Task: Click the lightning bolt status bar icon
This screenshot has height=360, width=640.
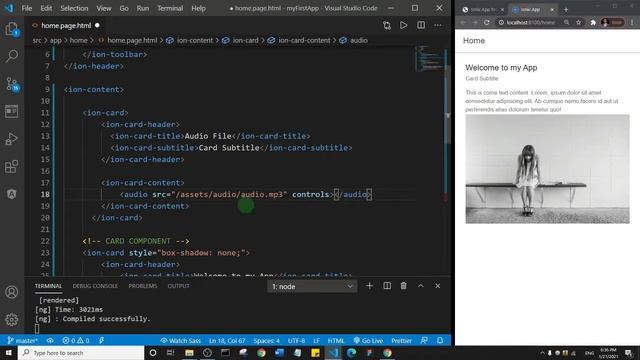Action: click(101, 340)
